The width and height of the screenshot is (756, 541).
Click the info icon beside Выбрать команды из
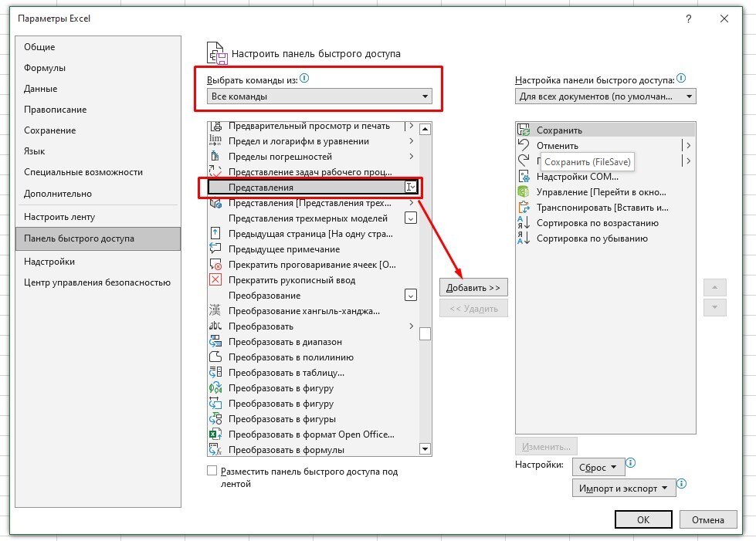[x=304, y=78]
